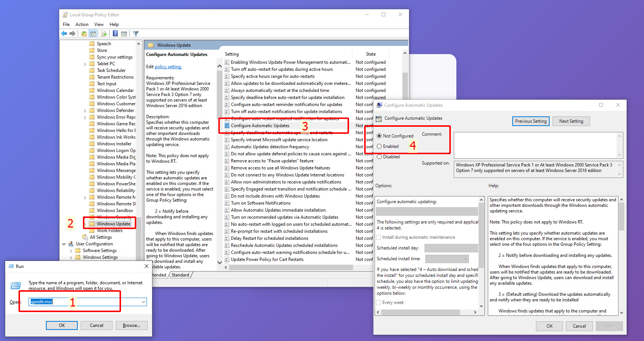Check the Every week checkbox
The height and width of the screenshot is (341, 644).
(379, 302)
